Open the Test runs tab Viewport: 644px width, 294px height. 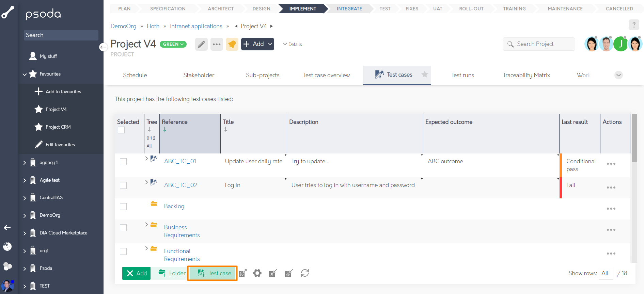(x=462, y=75)
